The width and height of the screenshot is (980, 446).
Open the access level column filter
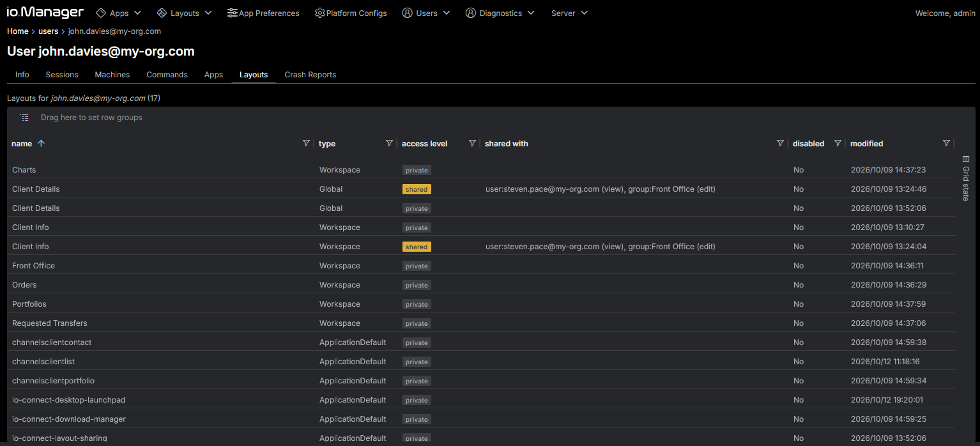pos(472,144)
